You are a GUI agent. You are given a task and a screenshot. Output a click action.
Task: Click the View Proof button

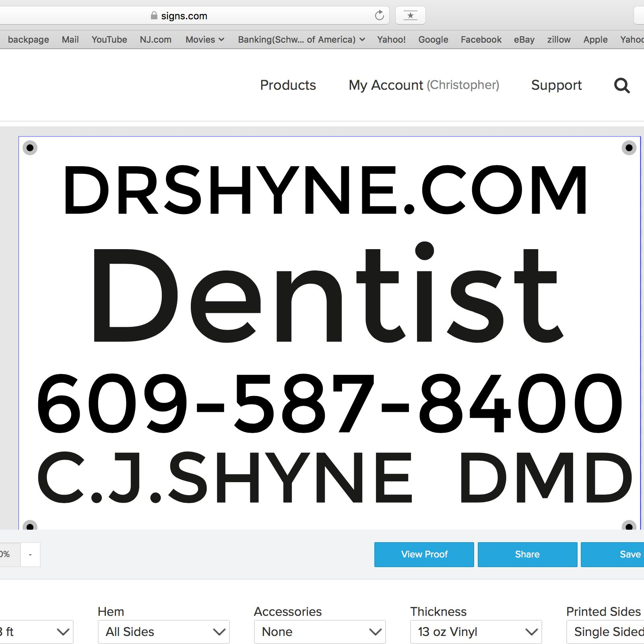tap(424, 554)
